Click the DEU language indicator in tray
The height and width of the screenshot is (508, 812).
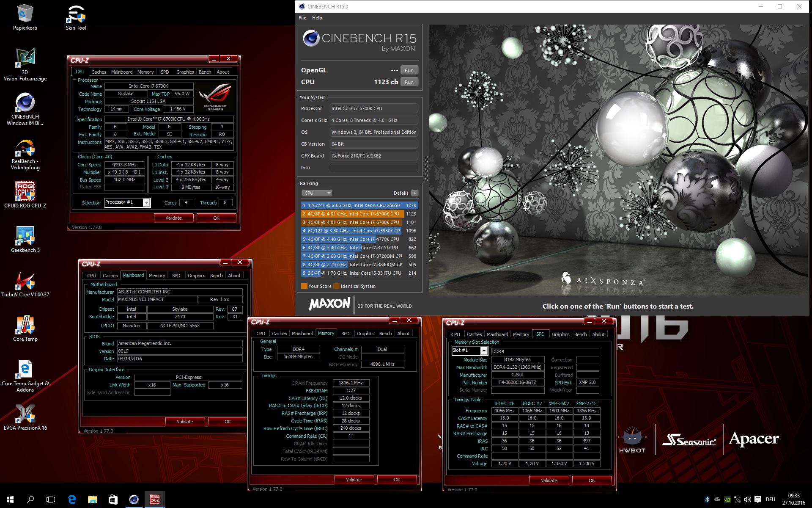click(771, 500)
